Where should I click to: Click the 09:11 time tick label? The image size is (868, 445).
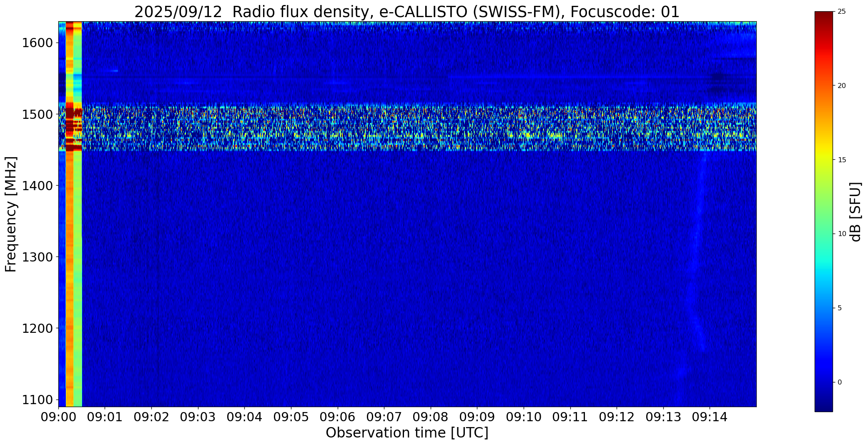570,417
